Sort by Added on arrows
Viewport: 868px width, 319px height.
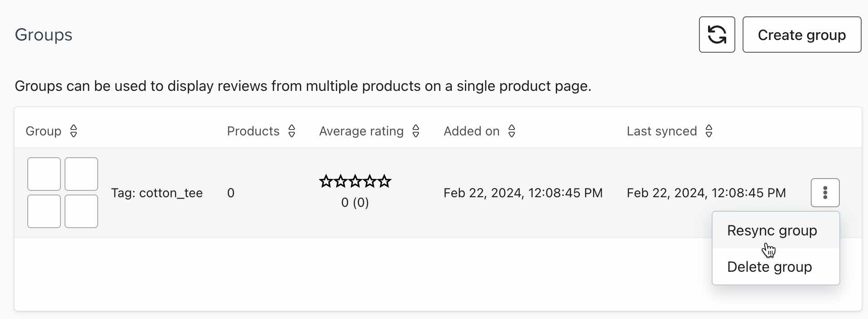tap(511, 131)
